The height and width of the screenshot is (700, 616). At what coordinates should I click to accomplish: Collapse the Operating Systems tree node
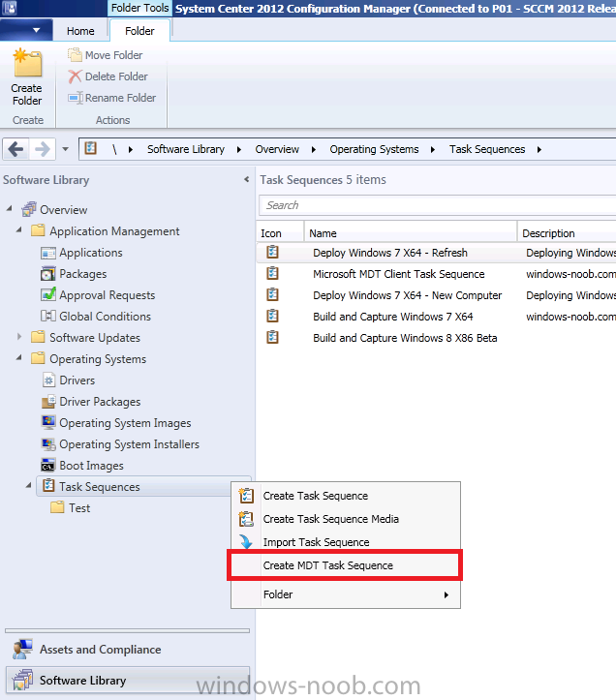click(18, 357)
